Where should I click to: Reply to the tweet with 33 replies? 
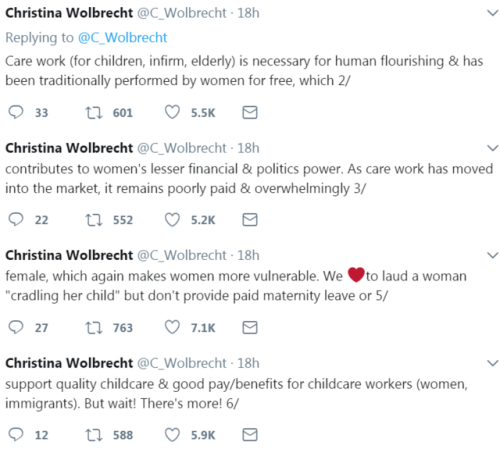click(16, 112)
